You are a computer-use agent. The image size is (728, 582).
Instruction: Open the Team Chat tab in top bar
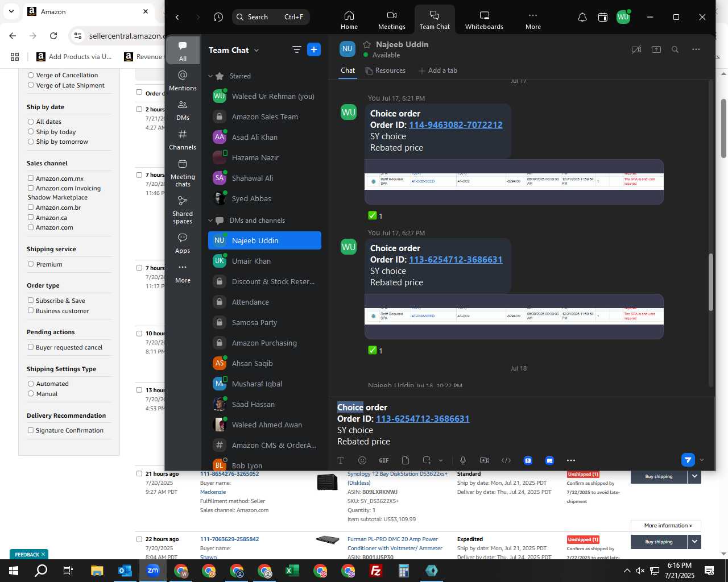click(435, 20)
